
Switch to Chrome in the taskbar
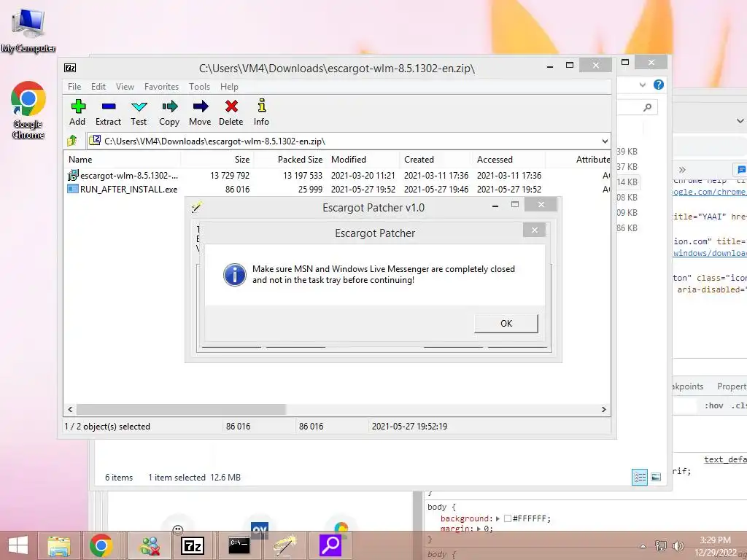(101, 545)
